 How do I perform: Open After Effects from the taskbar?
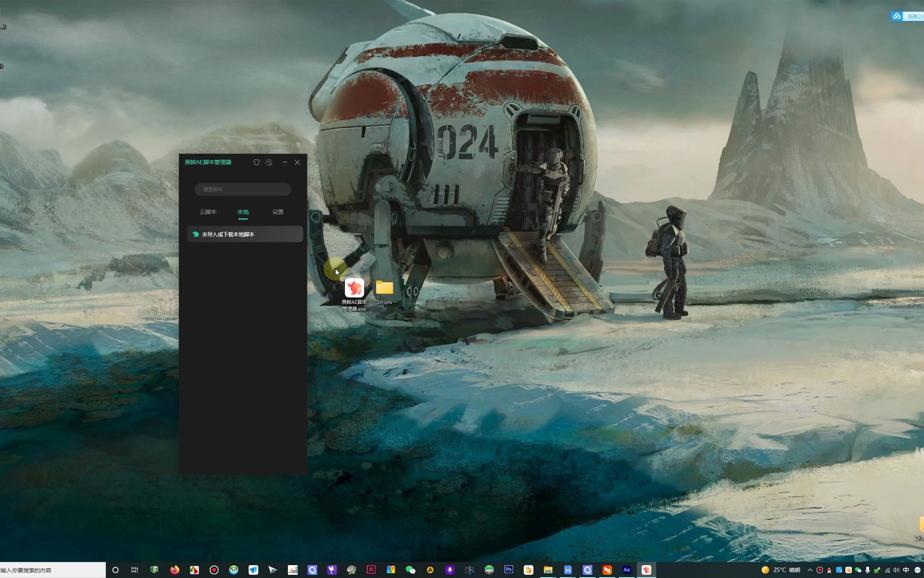626,570
